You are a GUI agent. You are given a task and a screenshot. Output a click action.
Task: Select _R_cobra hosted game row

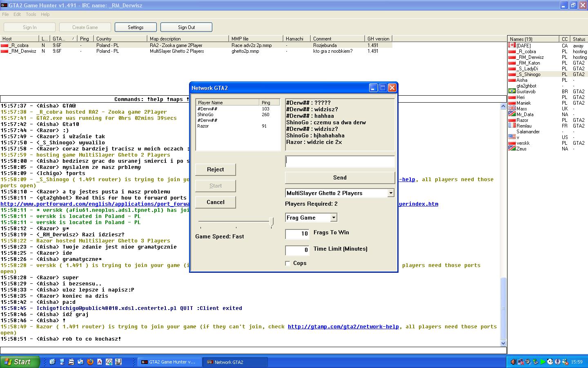pos(196,45)
